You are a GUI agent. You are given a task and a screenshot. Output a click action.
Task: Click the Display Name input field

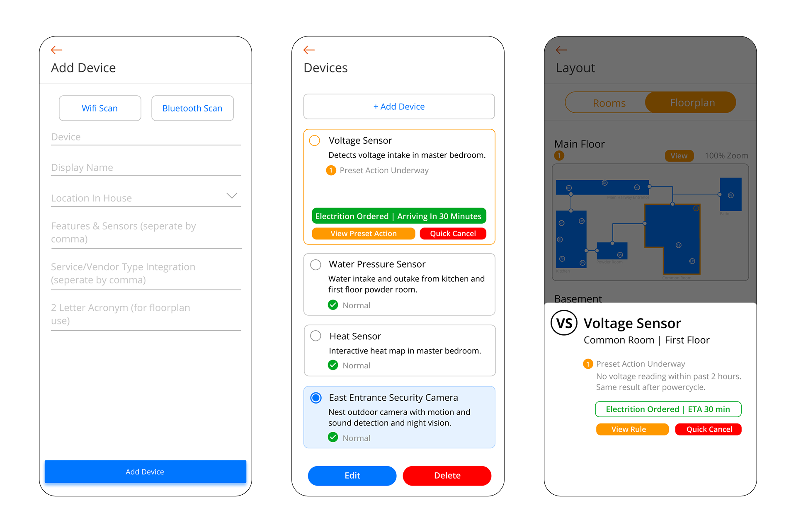click(146, 167)
